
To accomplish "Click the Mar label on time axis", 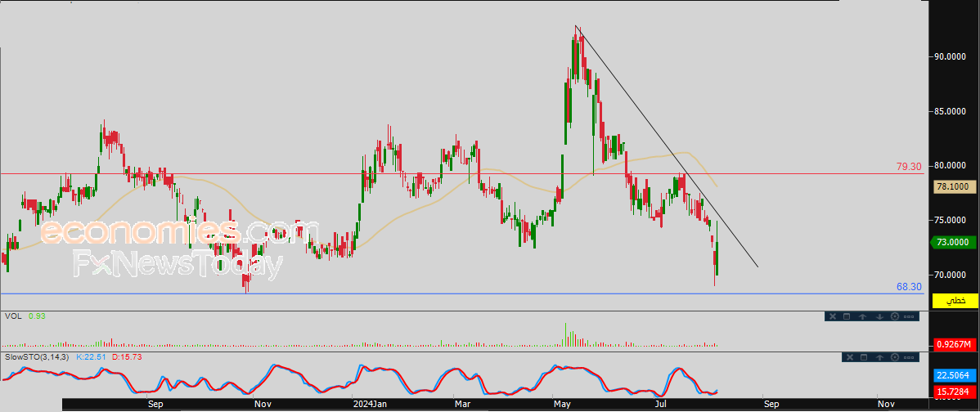I will pyautogui.click(x=462, y=405).
